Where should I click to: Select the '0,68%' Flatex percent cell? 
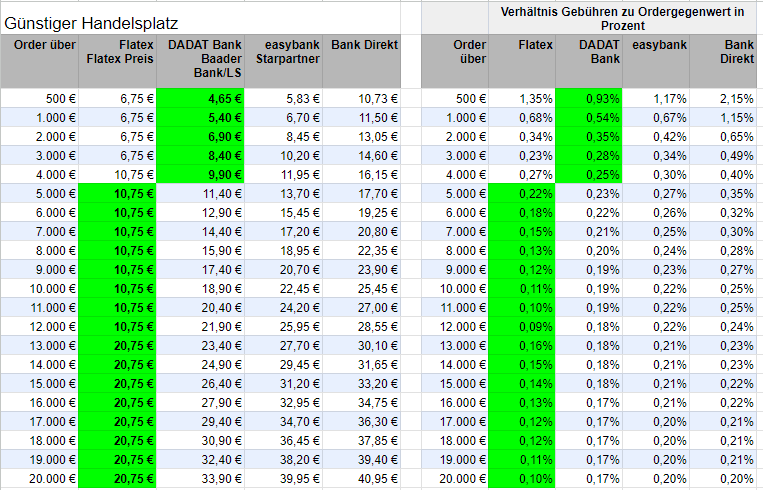[522, 118]
